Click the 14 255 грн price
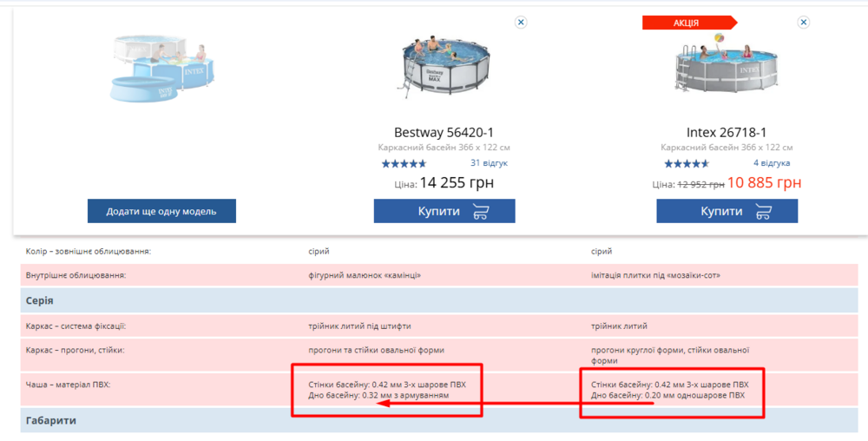The height and width of the screenshot is (441, 868). (457, 183)
